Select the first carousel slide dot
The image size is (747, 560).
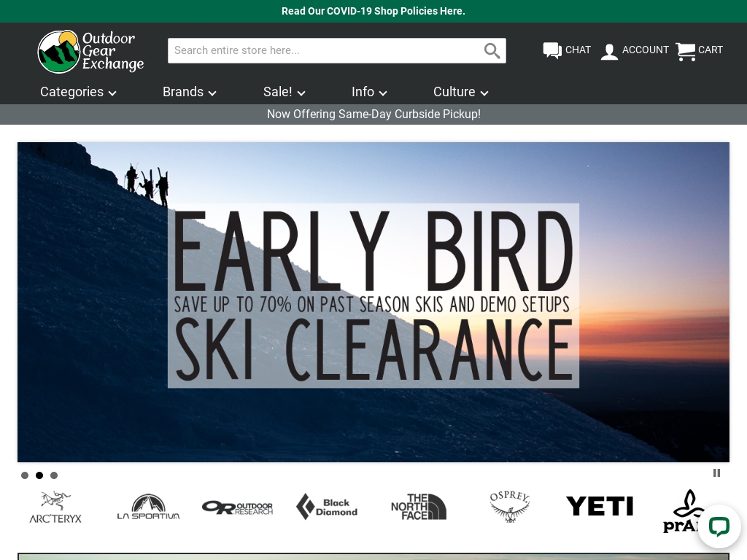coord(25,475)
